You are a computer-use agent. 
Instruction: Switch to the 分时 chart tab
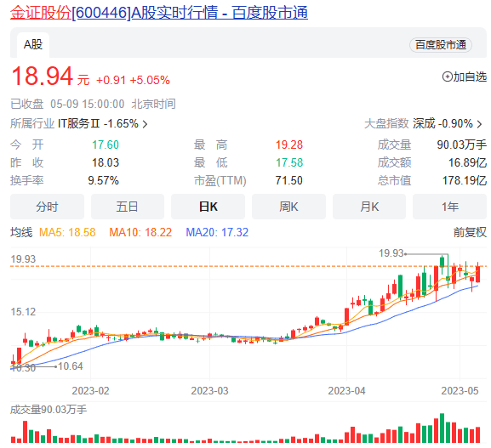pyautogui.click(x=47, y=207)
